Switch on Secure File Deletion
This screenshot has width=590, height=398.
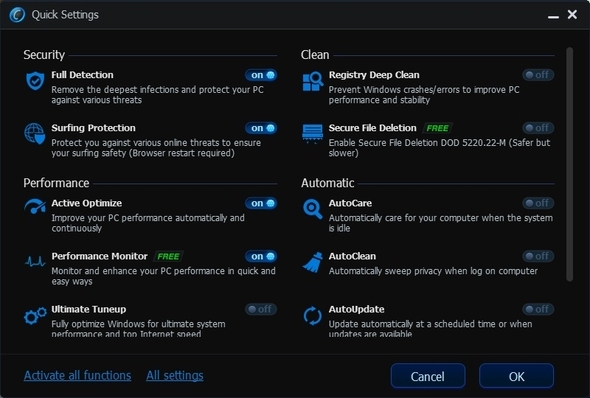click(538, 128)
